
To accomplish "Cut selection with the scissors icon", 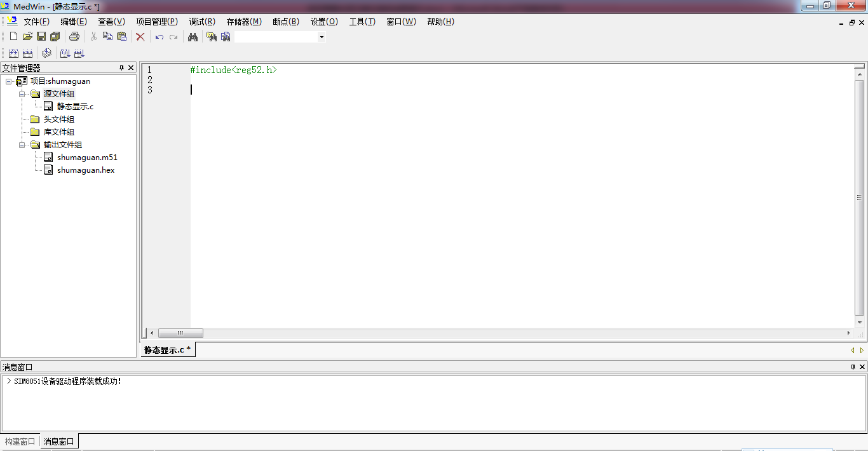I will pos(93,37).
